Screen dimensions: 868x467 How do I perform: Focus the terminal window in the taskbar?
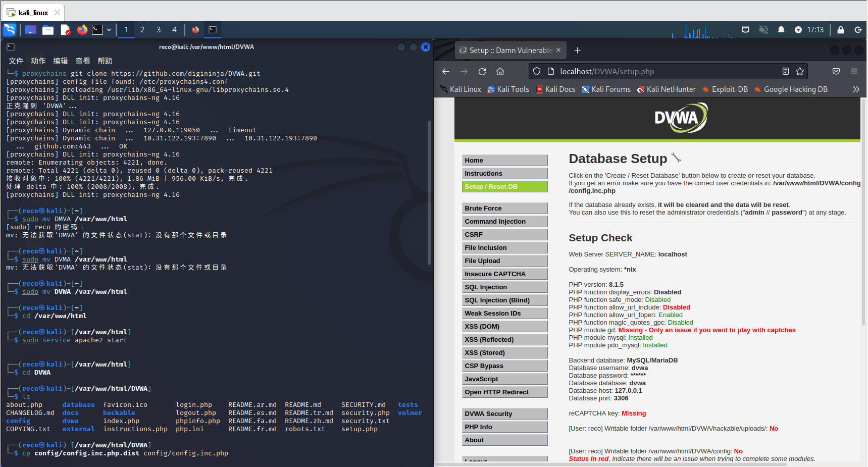point(213,30)
